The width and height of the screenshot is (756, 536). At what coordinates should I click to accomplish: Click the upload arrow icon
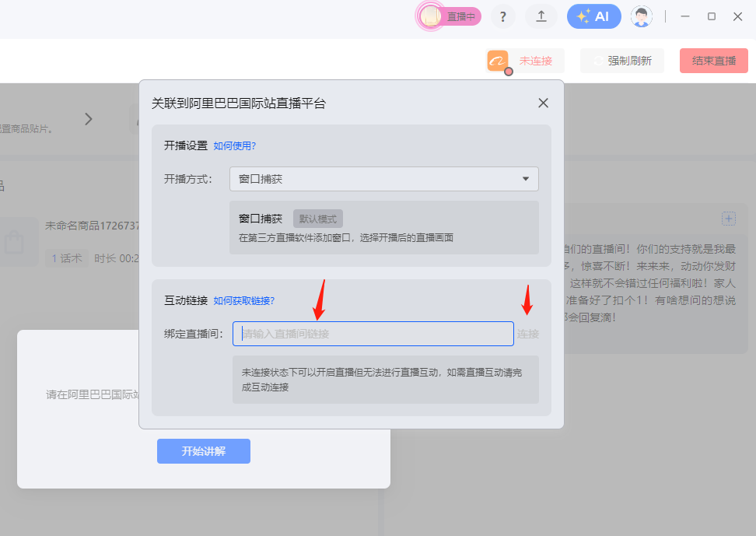541,17
